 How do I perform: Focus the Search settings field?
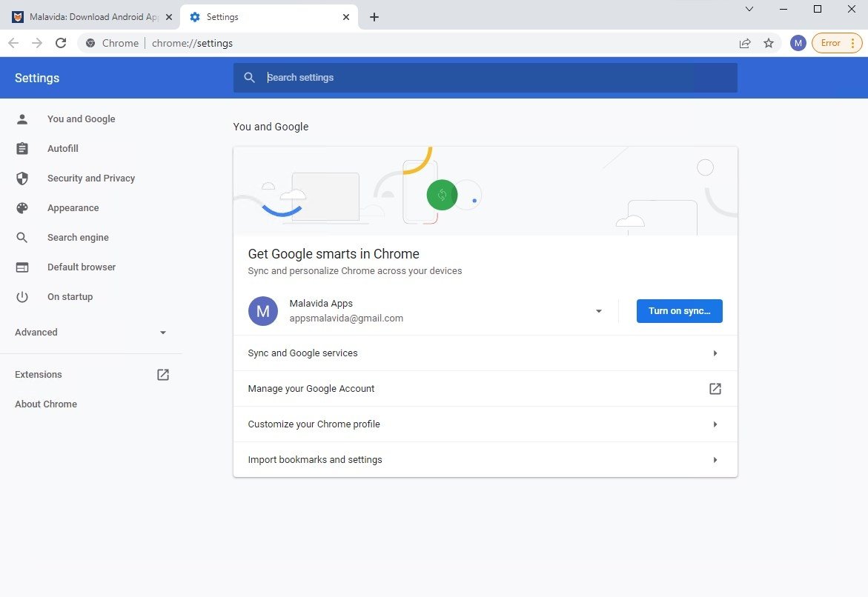[485, 78]
